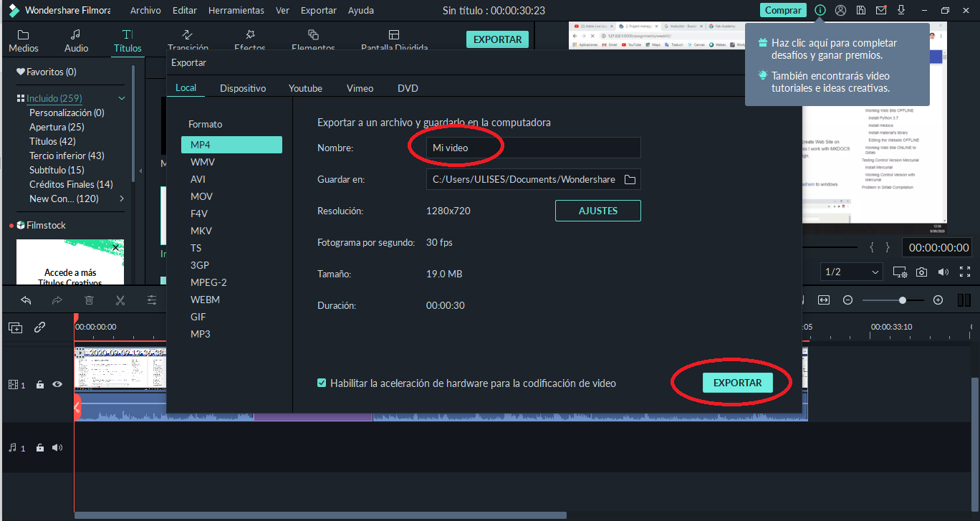Click the mark-out right brace icon
The image size is (980, 521).
(x=887, y=247)
